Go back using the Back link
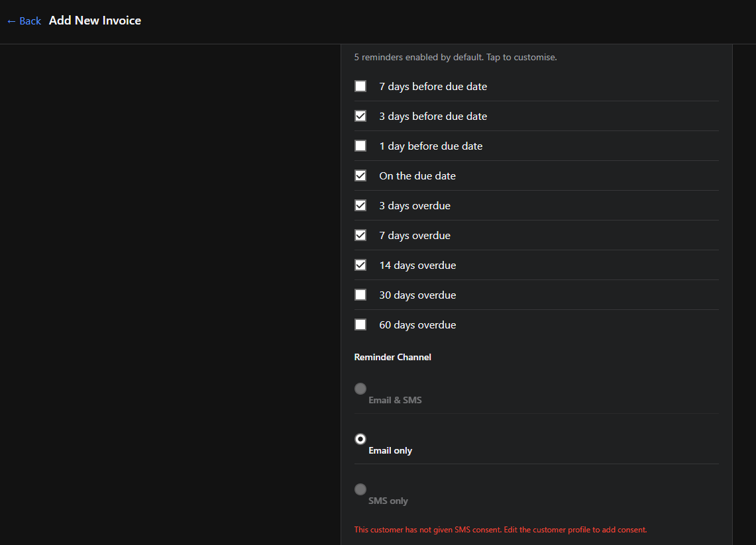This screenshot has width=756, height=545. (24, 21)
